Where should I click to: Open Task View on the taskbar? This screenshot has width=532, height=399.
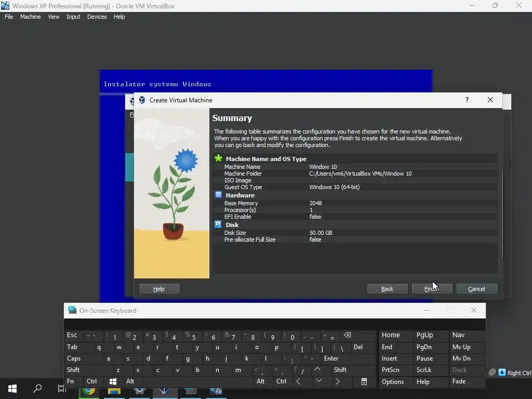click(x=61, y=389)
